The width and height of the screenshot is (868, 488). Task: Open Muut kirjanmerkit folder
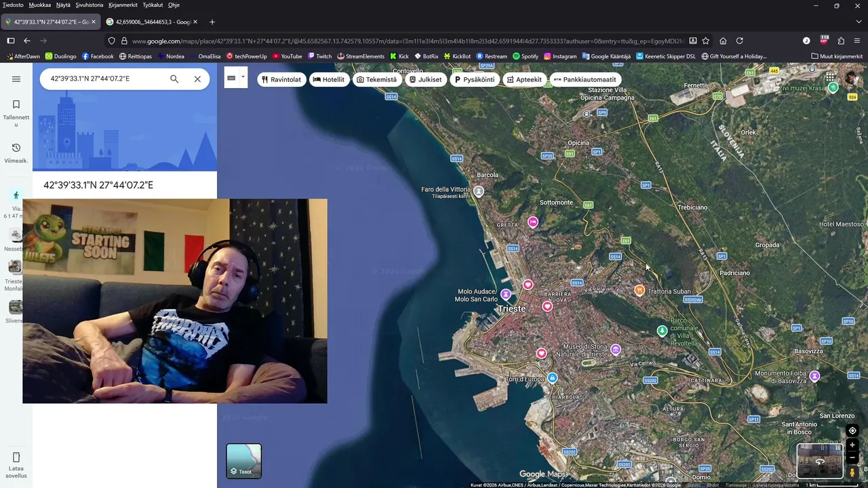coord(837,56)
